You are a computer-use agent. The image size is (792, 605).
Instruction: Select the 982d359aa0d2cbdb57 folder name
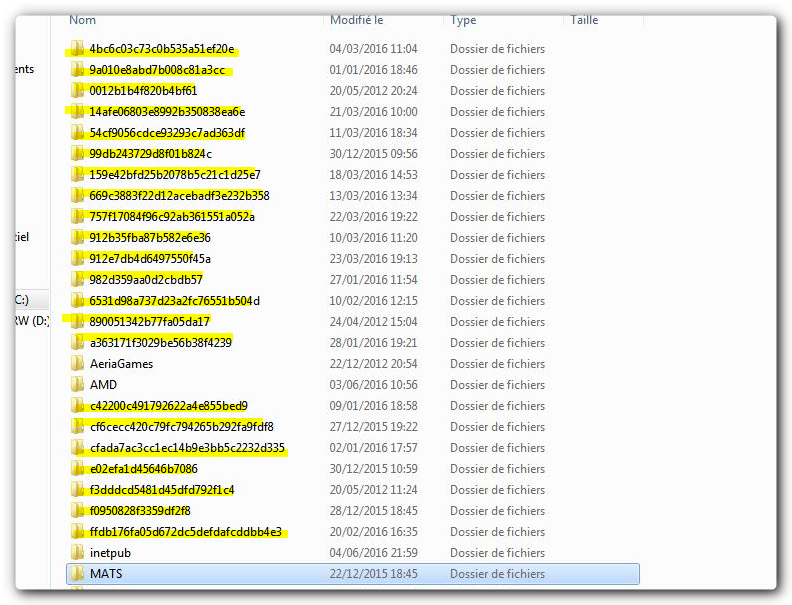pyautogui.click(x=146, y=280)
